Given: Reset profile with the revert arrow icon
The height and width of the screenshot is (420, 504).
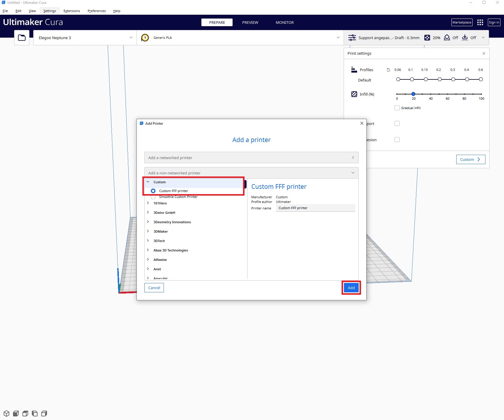Looking at the screenshot, I should 388,70.
